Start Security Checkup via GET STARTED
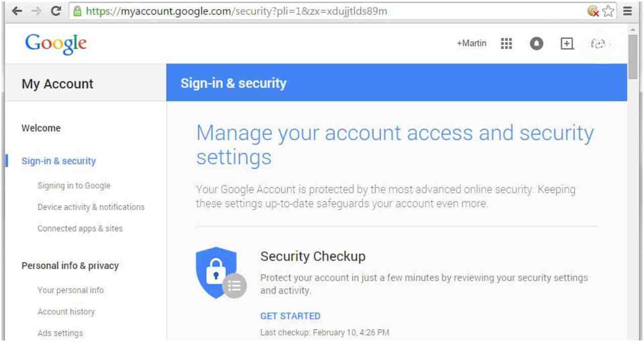This screenshot has width=644, height=342. tap(290, 316)
